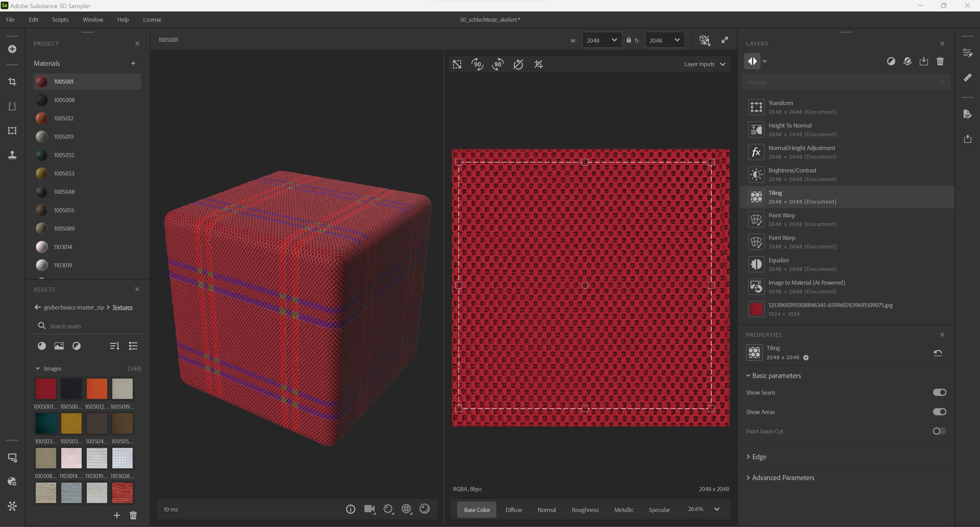The width and height of the screenshot is (980, 527).
Task: Expand the Advanced Parameters section
Action: pos(782,478)
